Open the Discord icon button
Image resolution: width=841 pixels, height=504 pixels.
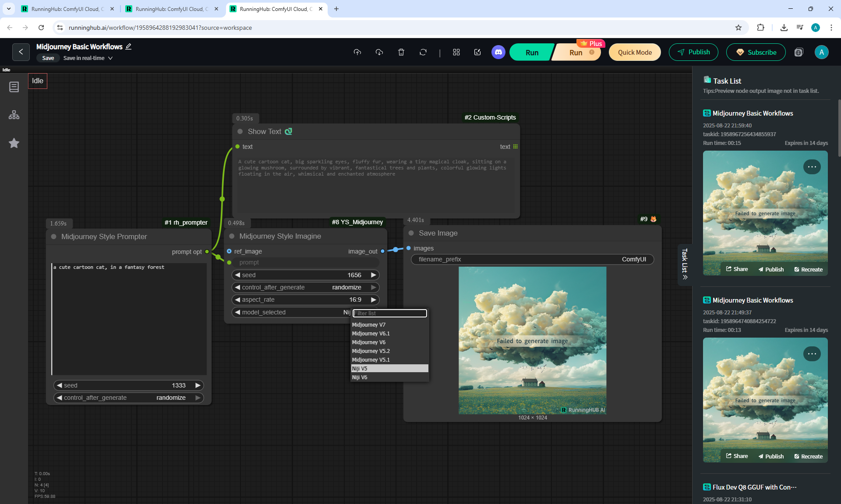click(498, 52)
